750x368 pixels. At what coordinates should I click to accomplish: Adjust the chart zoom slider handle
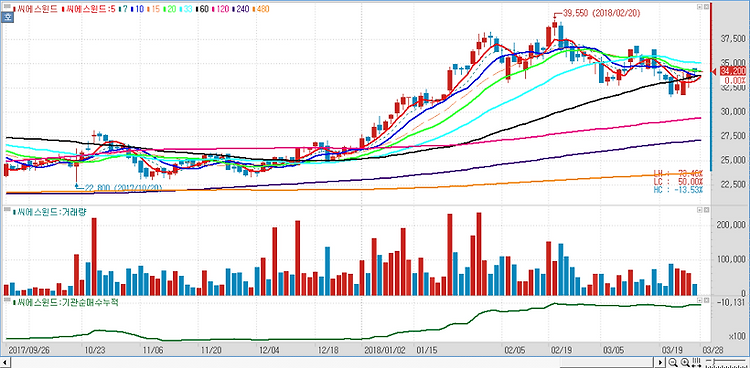(x=714, y=361)
